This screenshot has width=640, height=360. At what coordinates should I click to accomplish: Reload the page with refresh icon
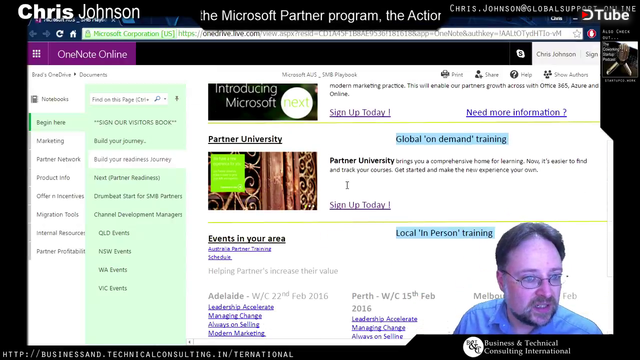[60, 34]
